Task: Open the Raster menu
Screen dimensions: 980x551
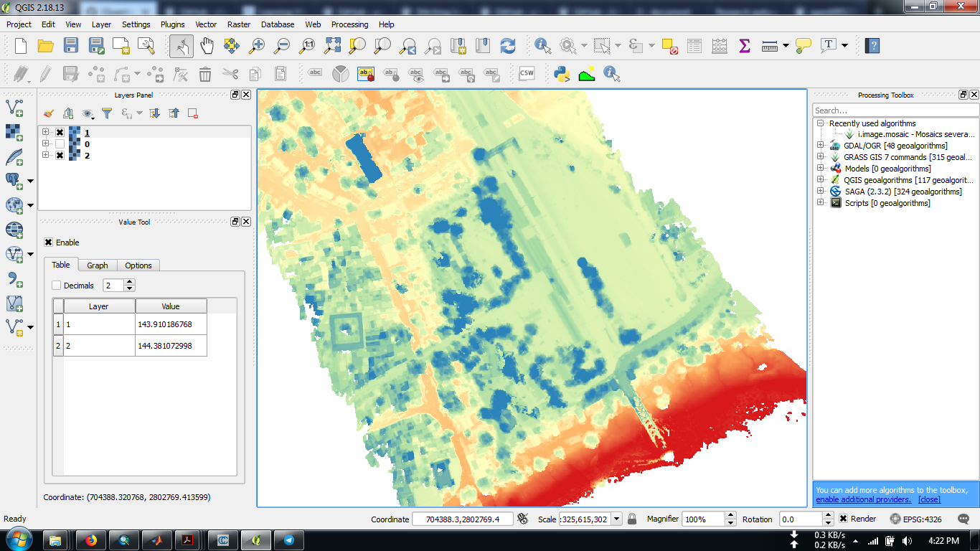Action: (239, 24)
